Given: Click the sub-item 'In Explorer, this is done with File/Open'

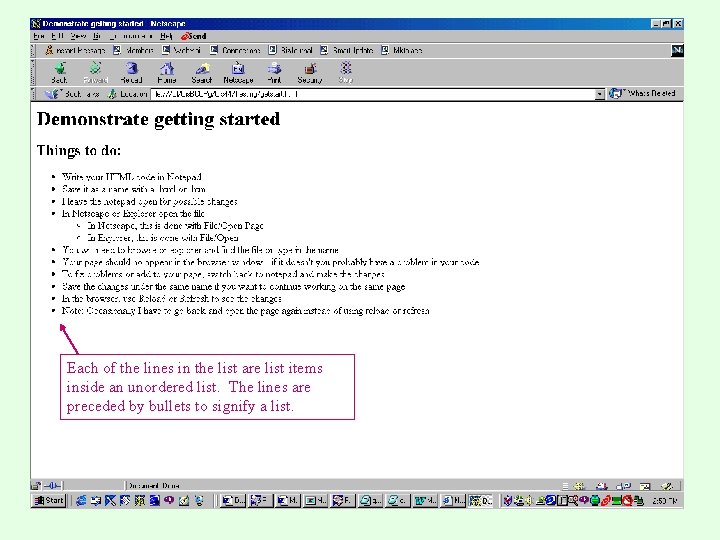Looking at the screenshot, I should click(x=163, y=237).
